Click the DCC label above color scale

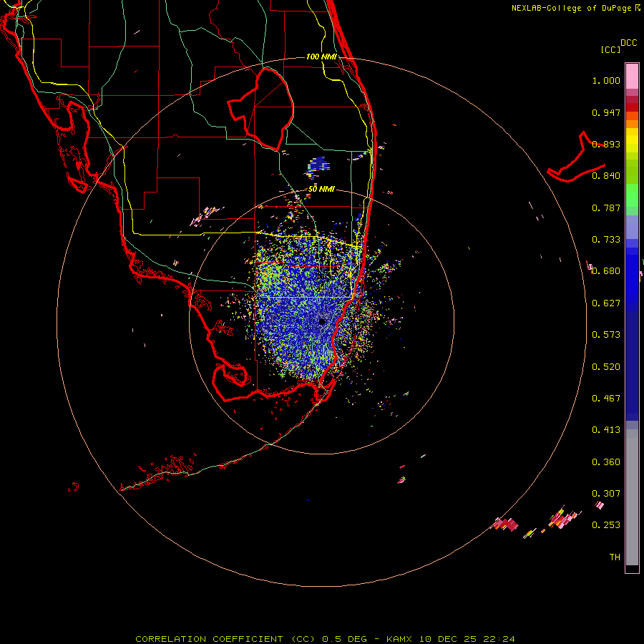click(x=628, y=43)
